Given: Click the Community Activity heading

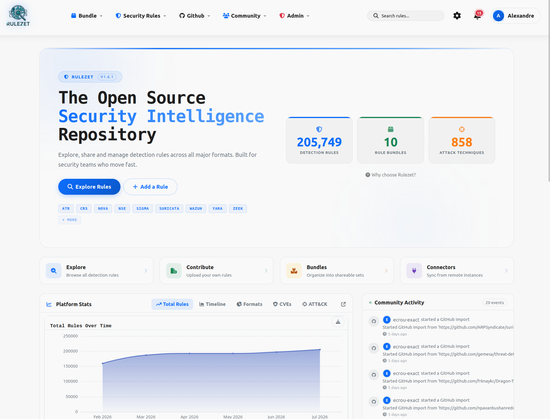Looking at the screenshot, I should point(399,303).
